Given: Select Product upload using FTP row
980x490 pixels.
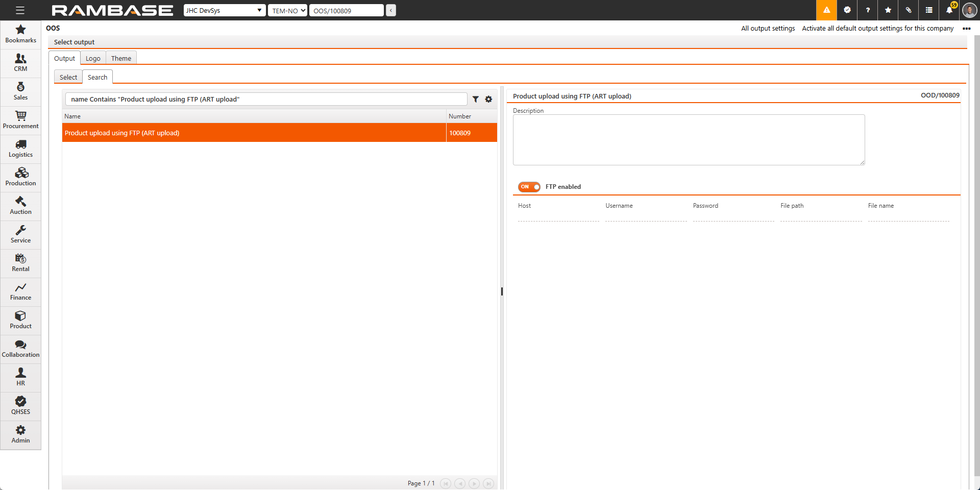Looking at the screenshot, I should pyautogui.click(x=254, y=133).
